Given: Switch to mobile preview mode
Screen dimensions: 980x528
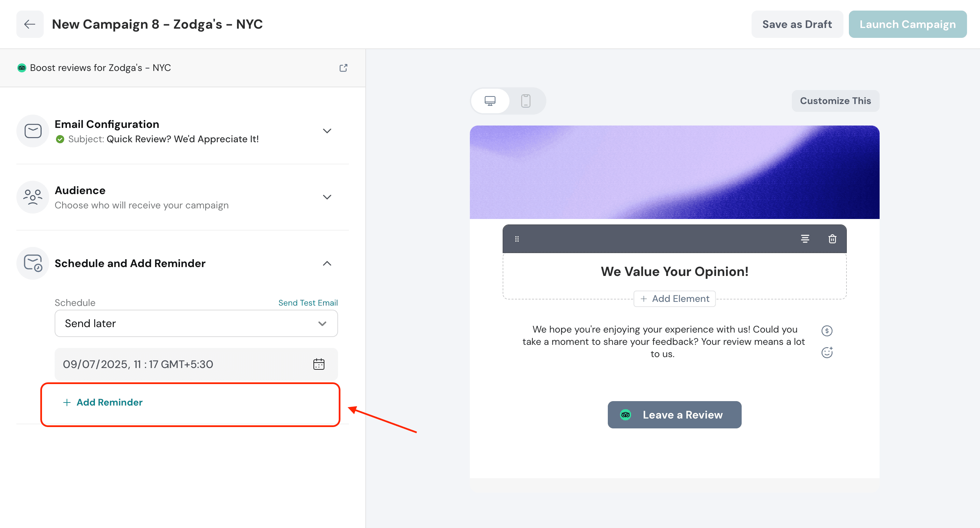Looking at the screenshot, I should 526,101.
